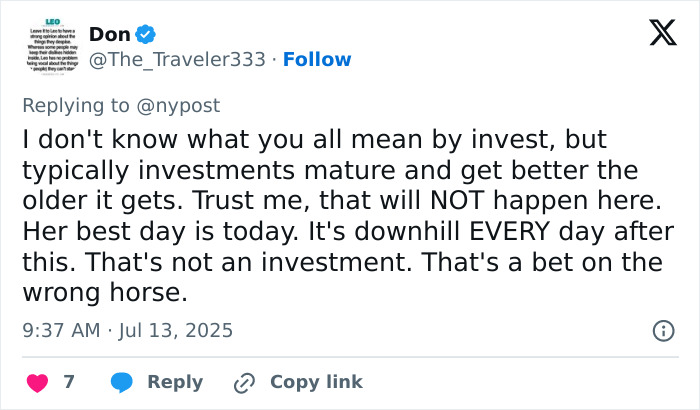Click the like count number 7
The height and width of the screenshot is (410, 700).
click(x=69, y=382)
